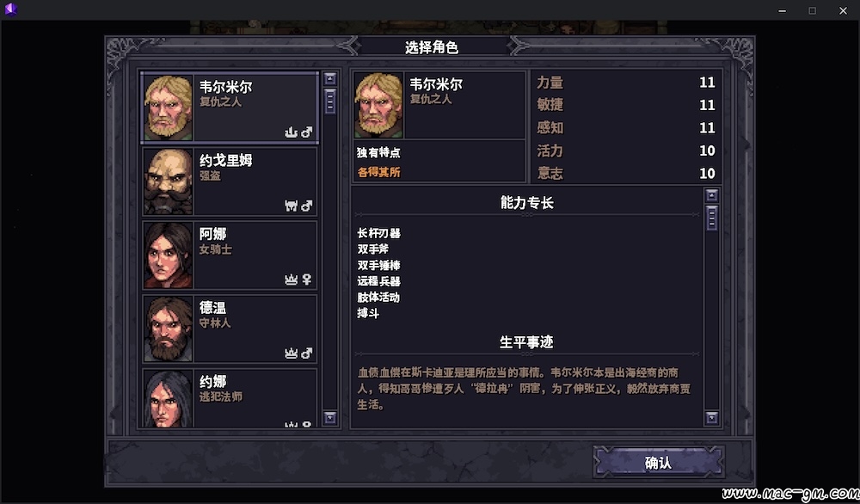Confirm selection with 确认 button
The height and width of the screenshot is (504, 860).
pos(659,463)
